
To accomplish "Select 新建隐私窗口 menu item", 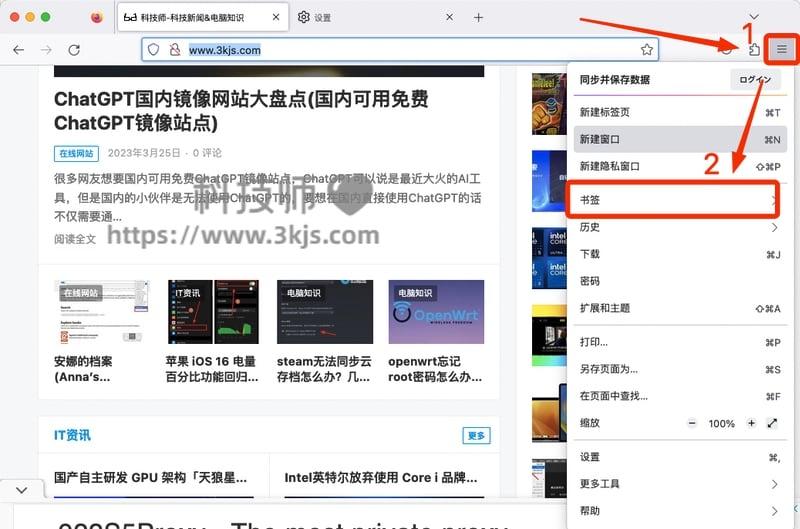I will [680, 166].
